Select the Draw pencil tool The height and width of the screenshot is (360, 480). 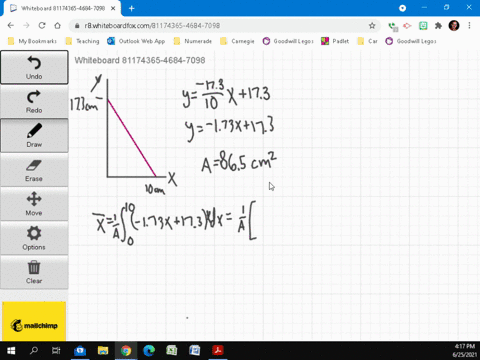pos(34,136)
